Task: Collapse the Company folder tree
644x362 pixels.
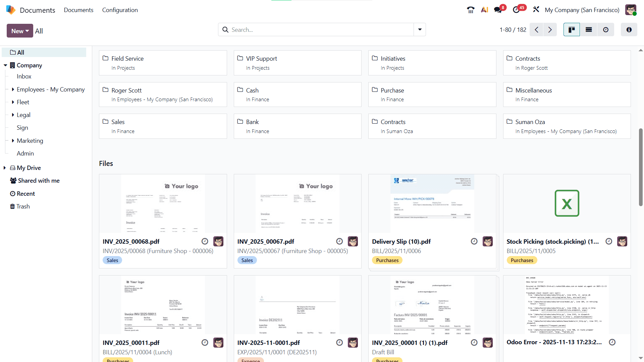Action: click(x=5, y=65)
